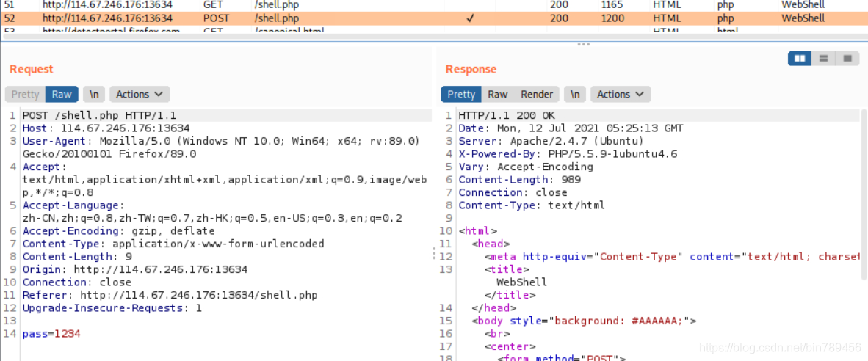This screenshot has width=868, height=361.
Task: Select combined single-panel layout icon
Action: [847, 58]
